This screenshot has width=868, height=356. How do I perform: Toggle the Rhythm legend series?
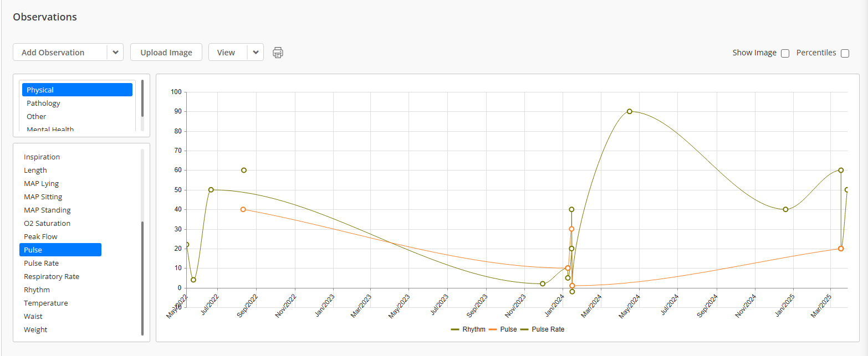point(468,329)
